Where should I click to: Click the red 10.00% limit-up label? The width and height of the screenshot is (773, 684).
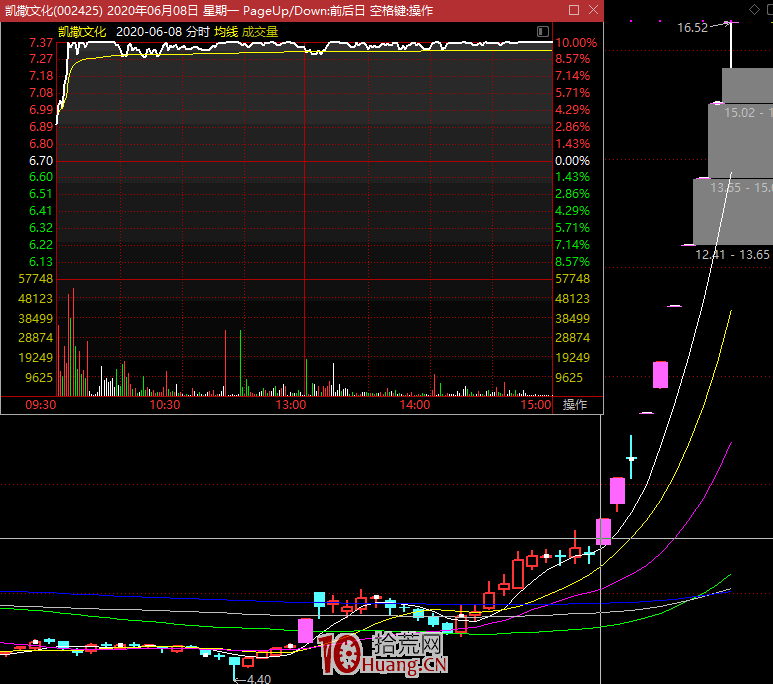[576, 43]
